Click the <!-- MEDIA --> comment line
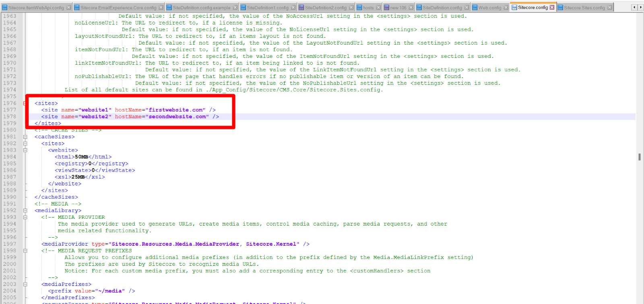 58,204
